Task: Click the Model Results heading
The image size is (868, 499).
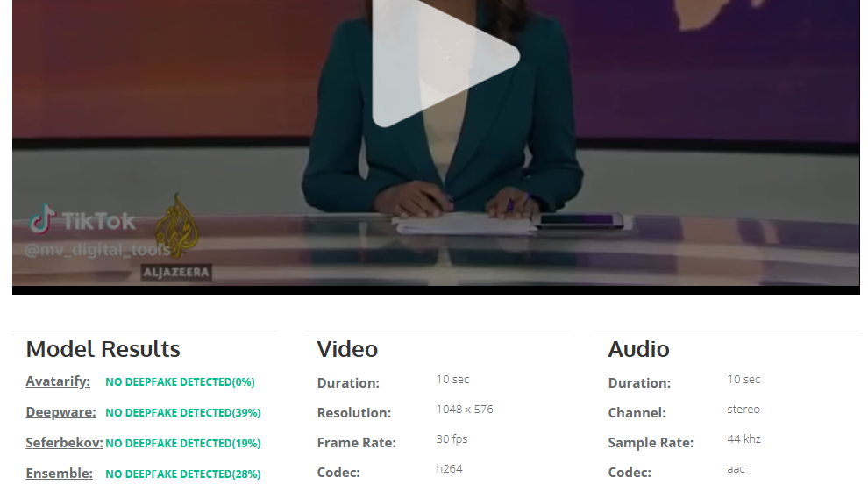Action: click(103, 349)
